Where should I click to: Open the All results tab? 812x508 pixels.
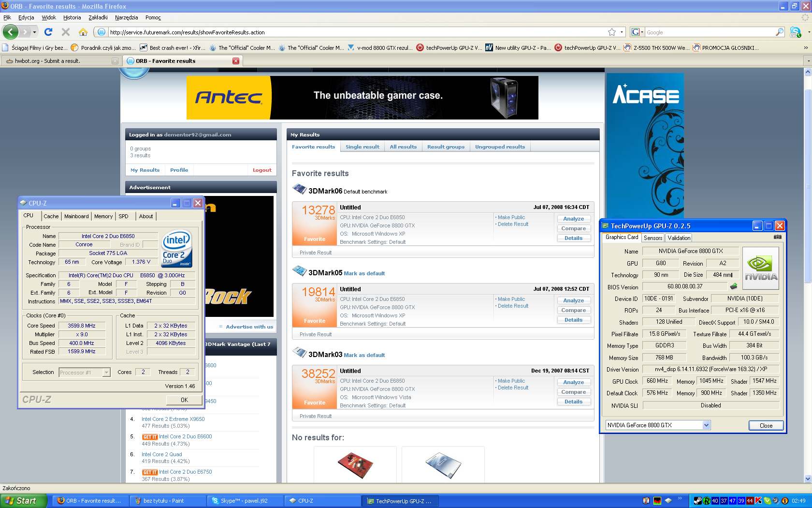click(x=403, y=147)
